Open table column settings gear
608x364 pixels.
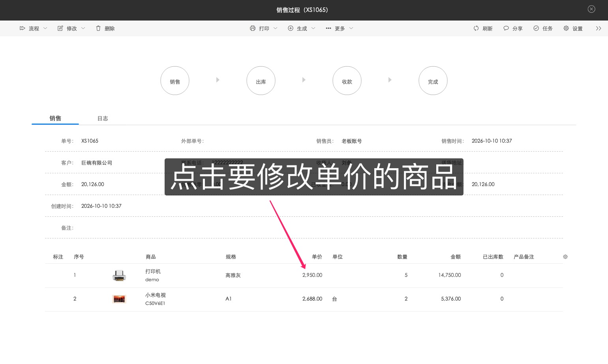coord(565,257)
